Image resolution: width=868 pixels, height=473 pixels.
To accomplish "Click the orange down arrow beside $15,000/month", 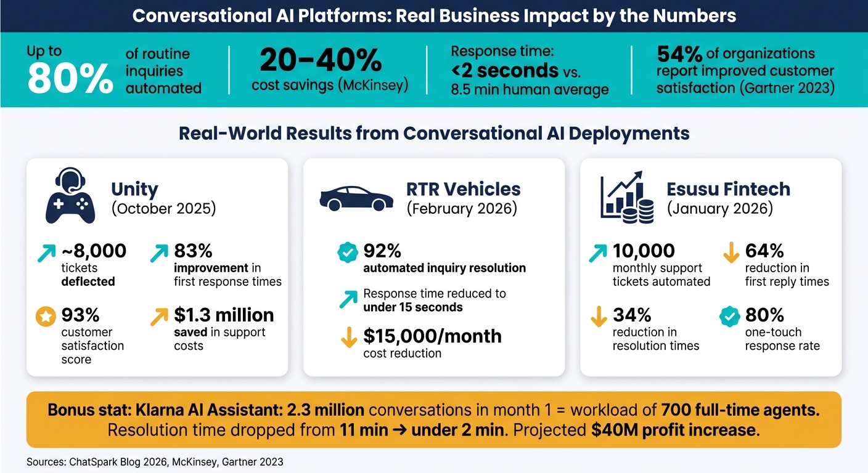I will coord(348,339).
